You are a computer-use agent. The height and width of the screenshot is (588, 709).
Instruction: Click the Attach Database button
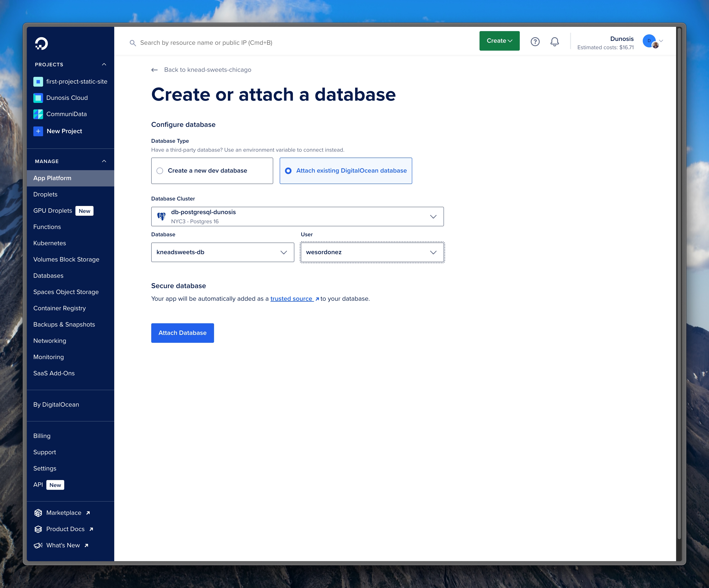[182, 333]
